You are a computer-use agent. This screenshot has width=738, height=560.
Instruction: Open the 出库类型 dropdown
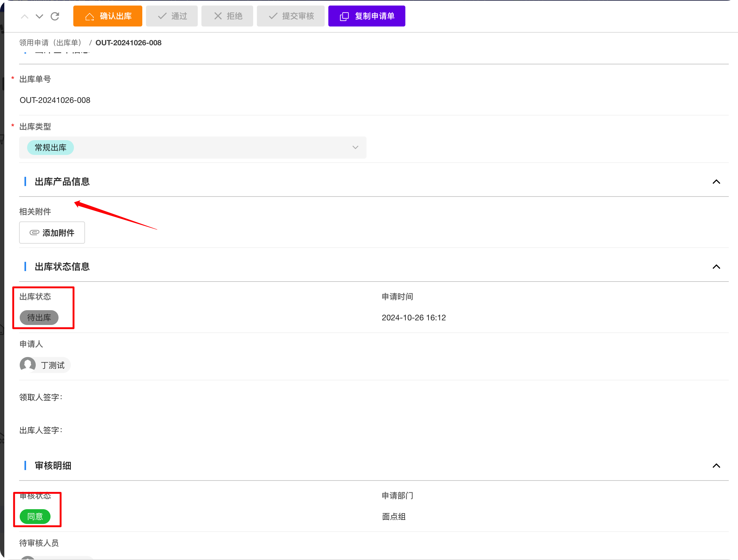pos(355,148)
